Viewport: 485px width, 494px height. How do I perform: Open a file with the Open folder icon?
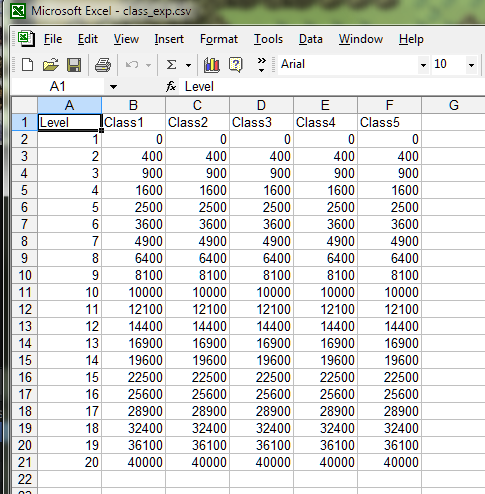50,64
